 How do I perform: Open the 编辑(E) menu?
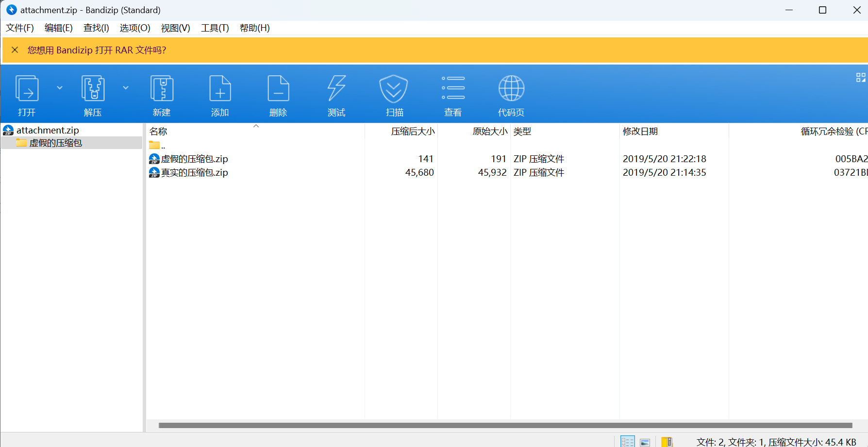click(59, 28)
